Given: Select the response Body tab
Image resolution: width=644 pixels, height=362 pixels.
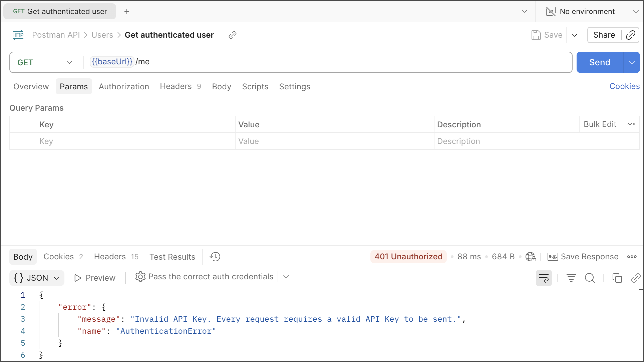Looking at the screenshot, I should coord(23,257).
